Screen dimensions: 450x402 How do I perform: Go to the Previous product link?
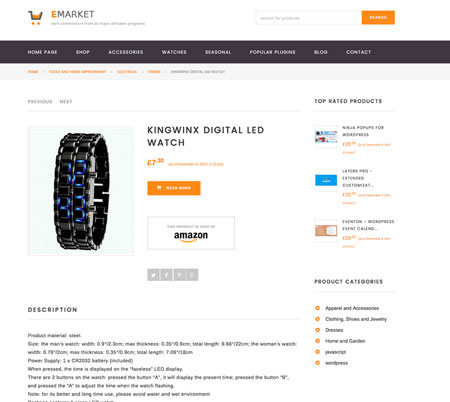40,102
